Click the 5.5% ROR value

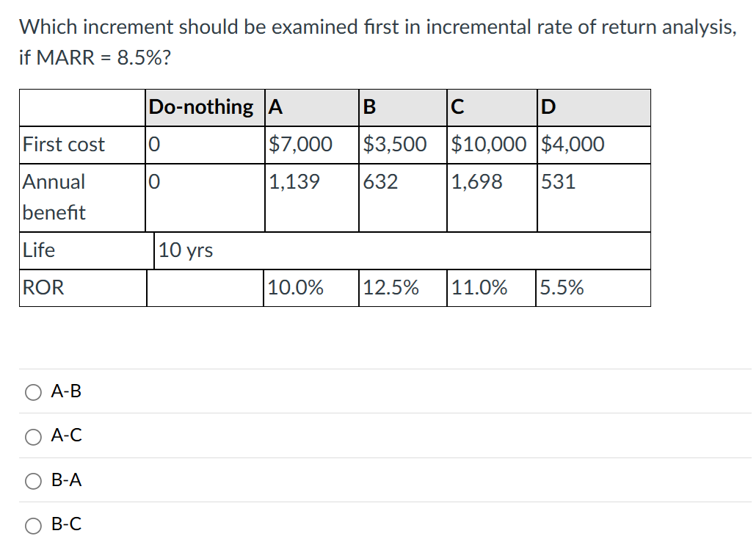tap(562, 288)
